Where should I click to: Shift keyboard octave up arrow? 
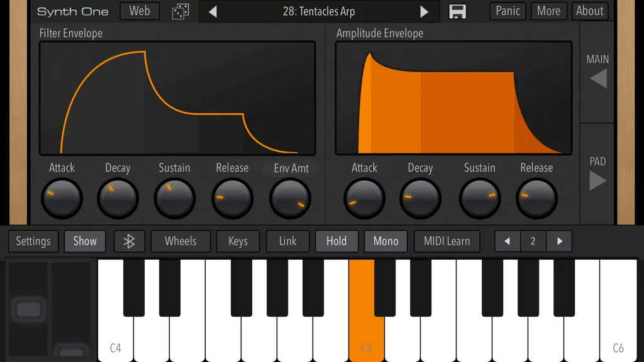pyautogui.click(x=559, y=241)
